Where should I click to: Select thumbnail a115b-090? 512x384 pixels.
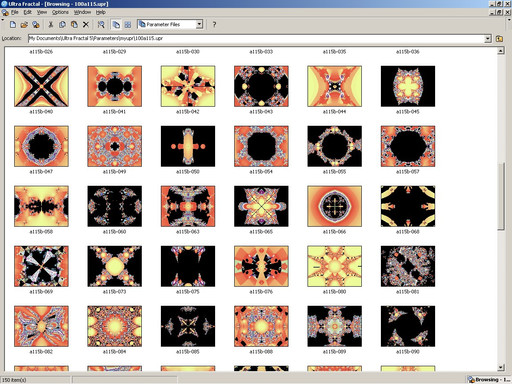[408, 326]
